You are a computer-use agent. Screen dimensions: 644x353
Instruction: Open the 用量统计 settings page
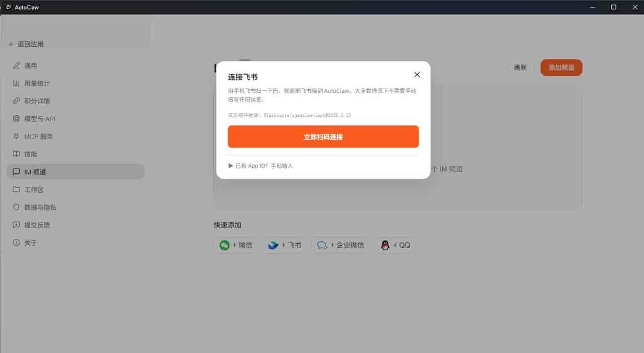[75, 83]
